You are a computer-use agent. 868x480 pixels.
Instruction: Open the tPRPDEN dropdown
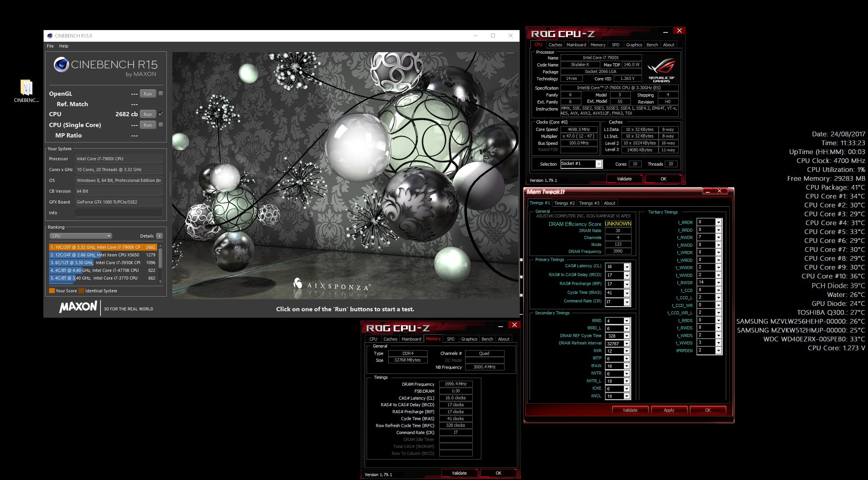719,351
